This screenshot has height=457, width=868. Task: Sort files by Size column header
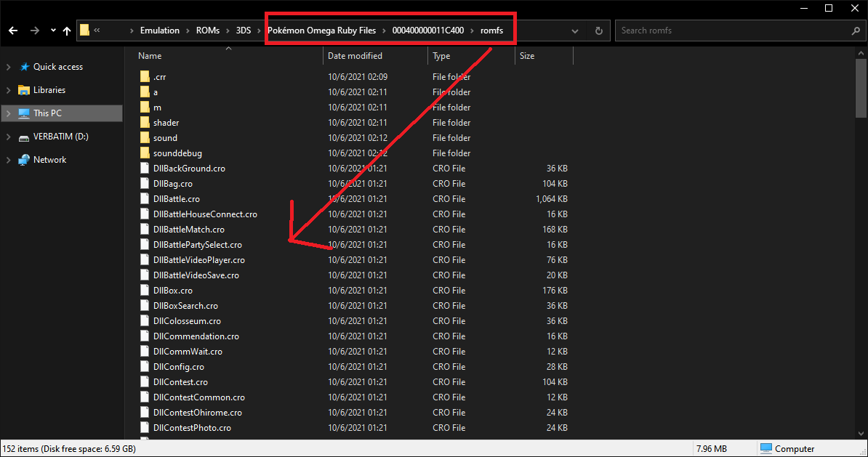click(x=527, y=56)
